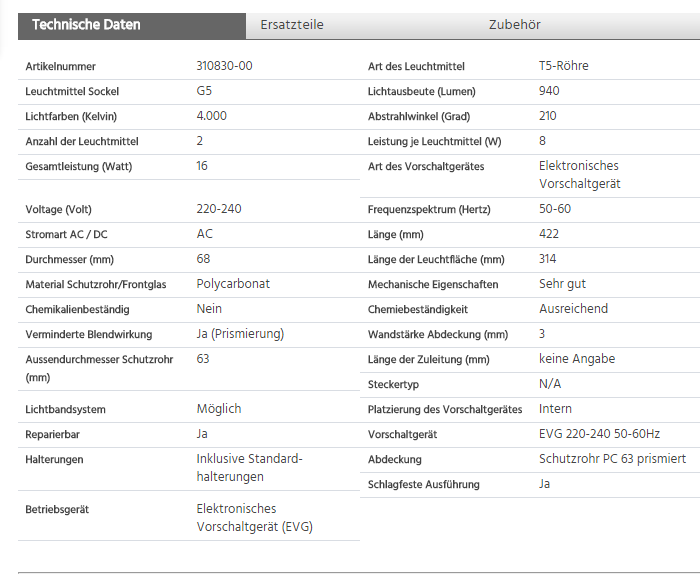Select Chemikalienbeständig value Nein
This screenshot has width=700, height=586.
click(x=209, y=309)
